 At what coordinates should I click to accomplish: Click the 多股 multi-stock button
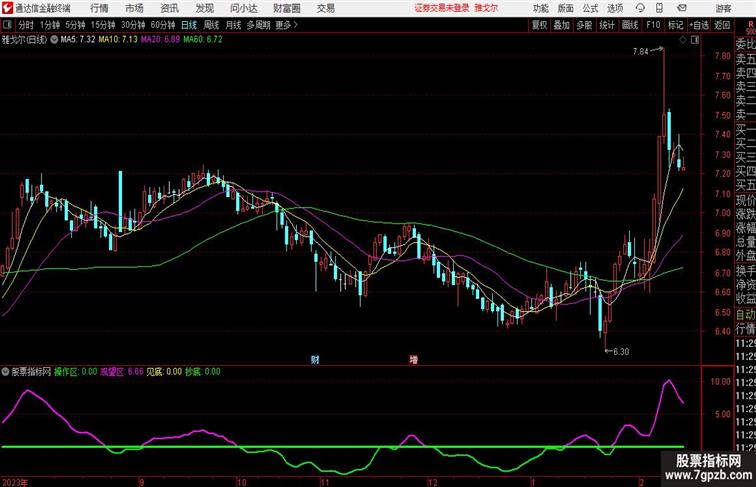584,25
